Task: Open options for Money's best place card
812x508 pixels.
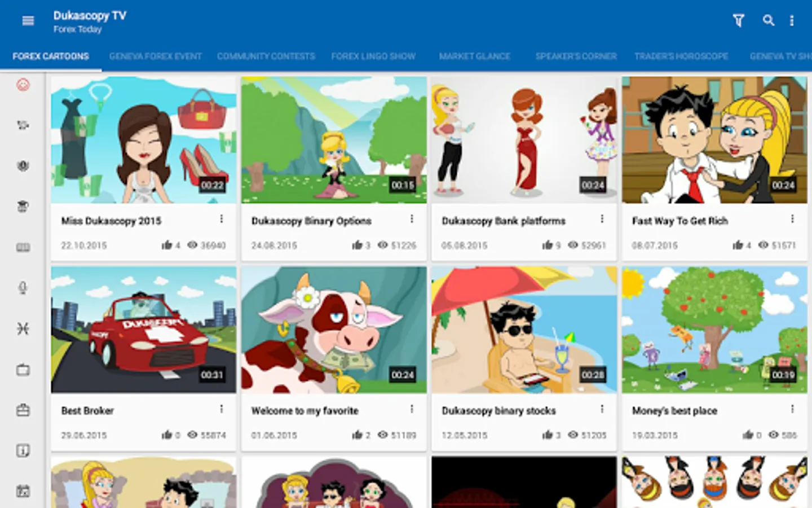Action: (x=792, y=409)
